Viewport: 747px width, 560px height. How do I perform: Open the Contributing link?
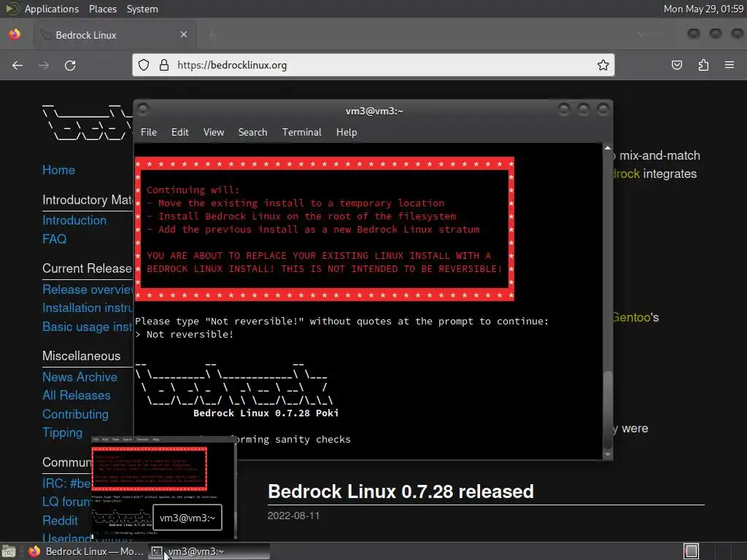point(75,414)
